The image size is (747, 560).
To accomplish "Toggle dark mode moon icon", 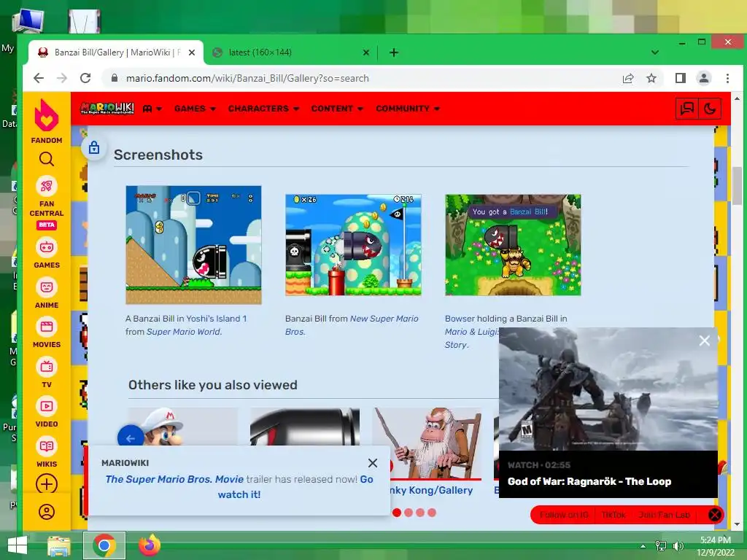I will coord(709,109).
